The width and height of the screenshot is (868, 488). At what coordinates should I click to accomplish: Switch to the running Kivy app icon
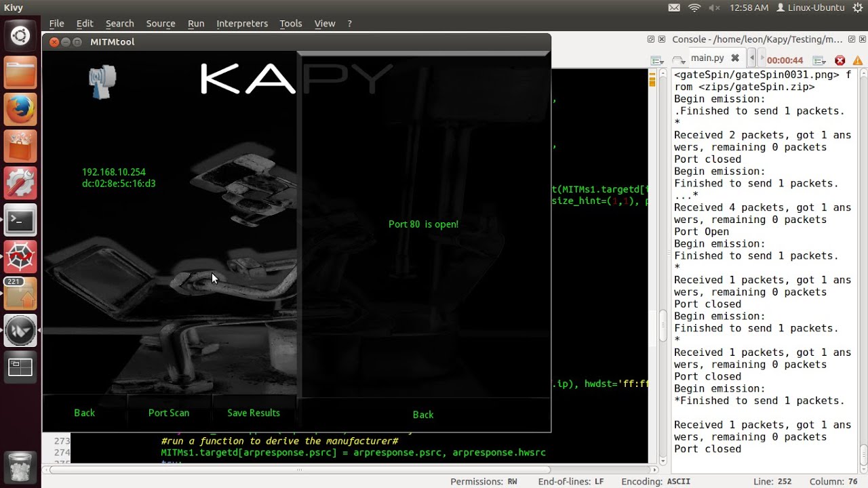[20, 331]
